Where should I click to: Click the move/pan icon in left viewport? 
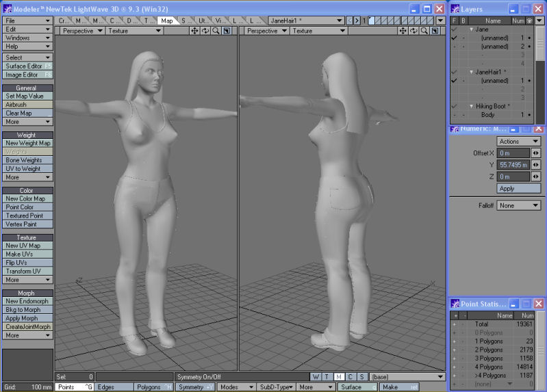[x=194, y=31]
